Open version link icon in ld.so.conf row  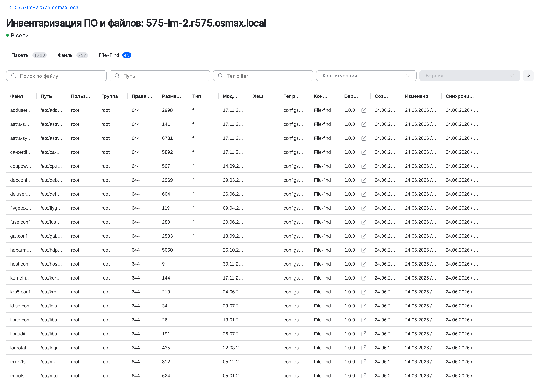pyautogui.click(x=364, y=306)
